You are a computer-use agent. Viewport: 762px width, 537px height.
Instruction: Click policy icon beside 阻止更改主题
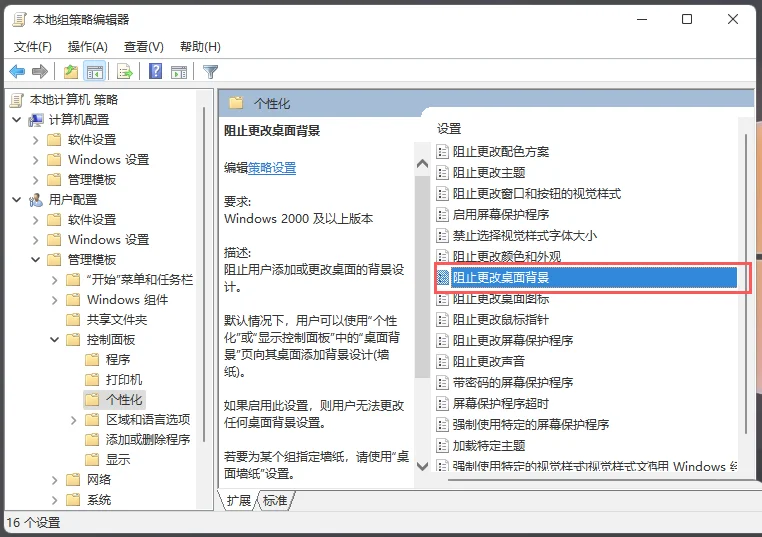(442, 173)
